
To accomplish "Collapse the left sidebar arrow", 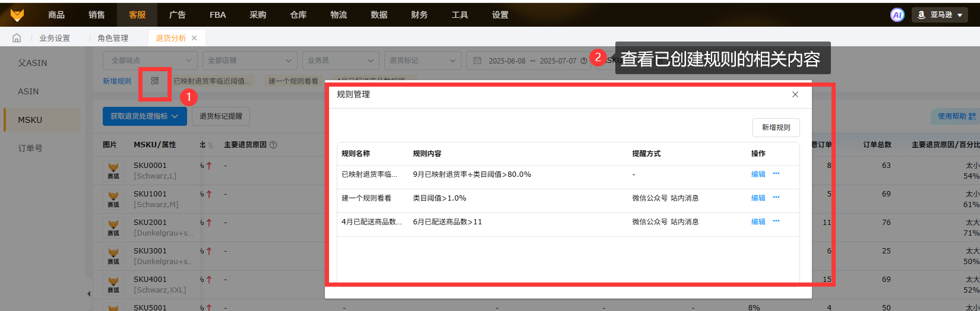I will coord(89,294).
